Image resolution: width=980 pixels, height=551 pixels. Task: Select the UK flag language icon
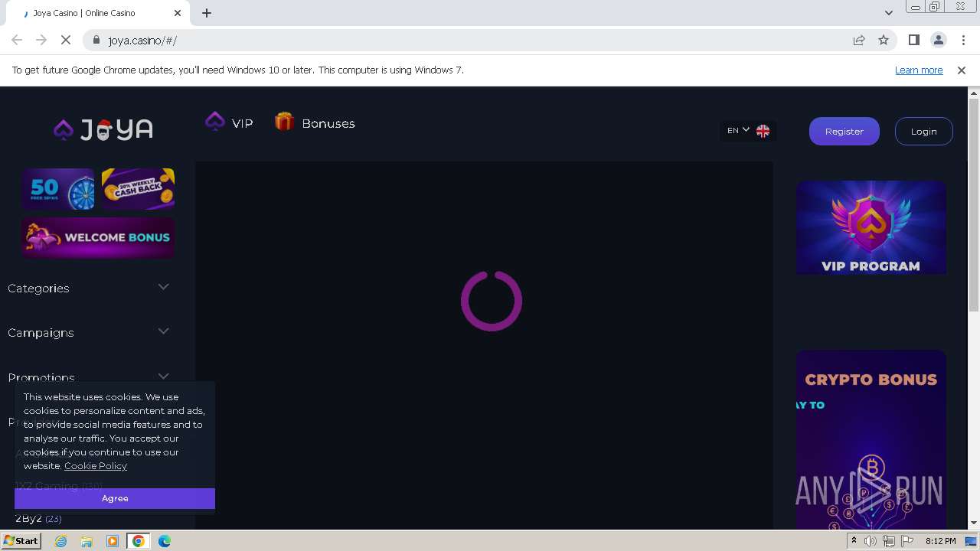click(763, 131)
